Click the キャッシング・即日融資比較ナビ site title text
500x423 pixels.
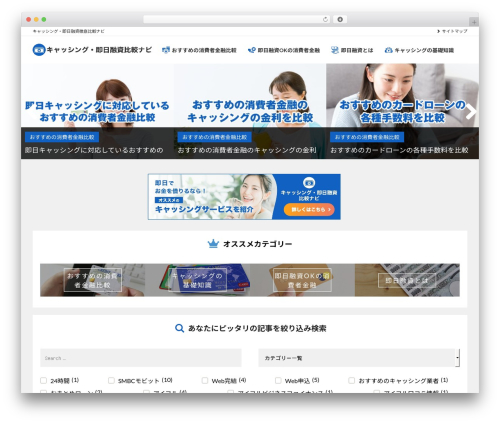click(99, 50)
